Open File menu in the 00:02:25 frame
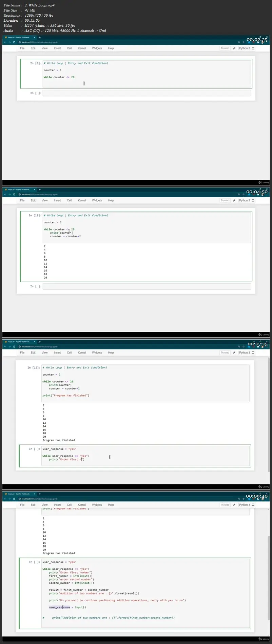Screen dimensions: 272x644 click(22, 48)
